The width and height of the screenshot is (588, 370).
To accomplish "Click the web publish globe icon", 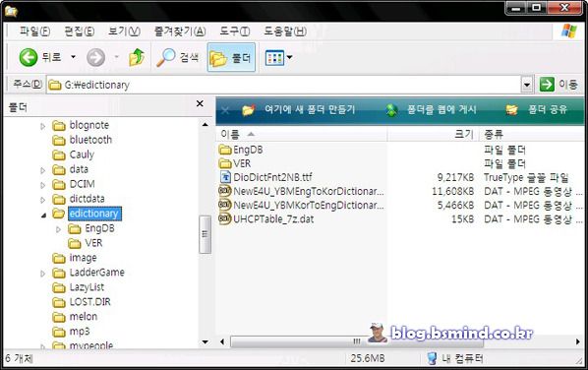I will point(392,110).
